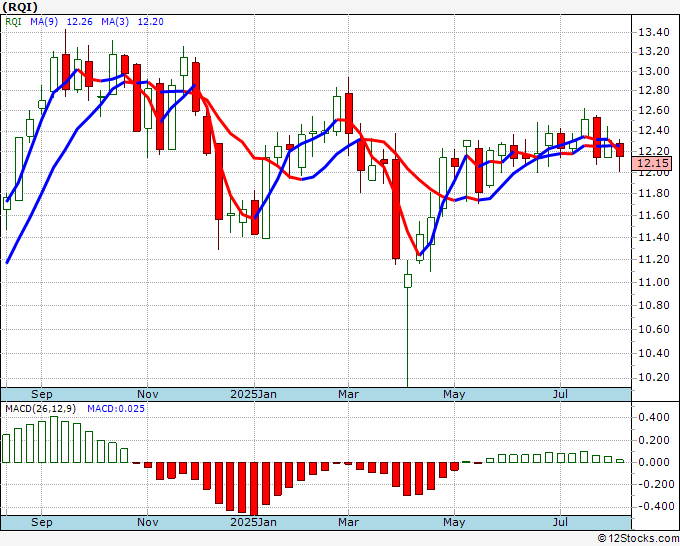Click the May label on price chart axis

click(454, 394)
